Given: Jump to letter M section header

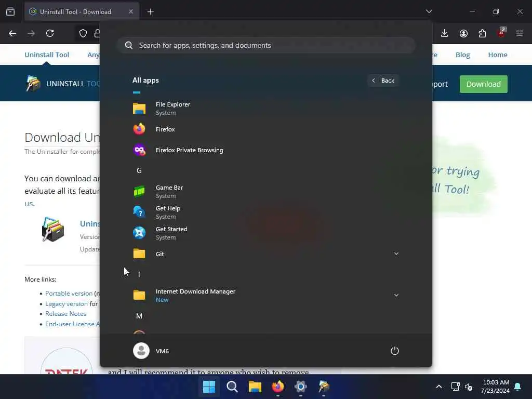Looking at the screenshot, I should [x=139, y=316].
